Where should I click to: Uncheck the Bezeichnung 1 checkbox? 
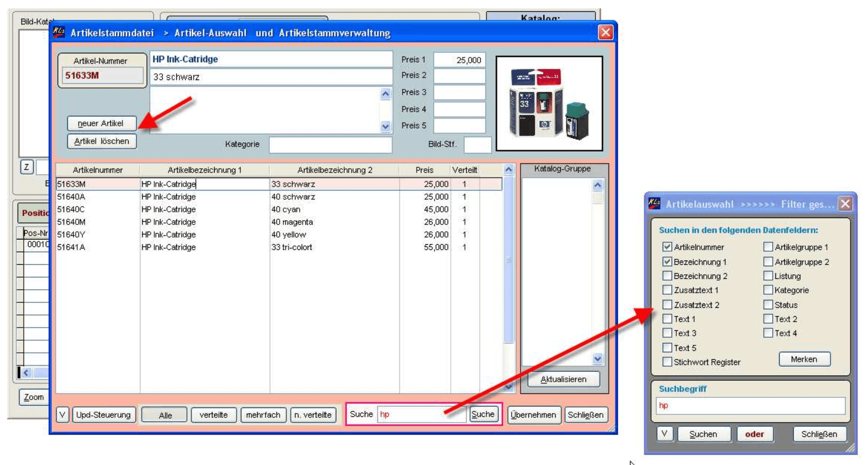(667, 262)
